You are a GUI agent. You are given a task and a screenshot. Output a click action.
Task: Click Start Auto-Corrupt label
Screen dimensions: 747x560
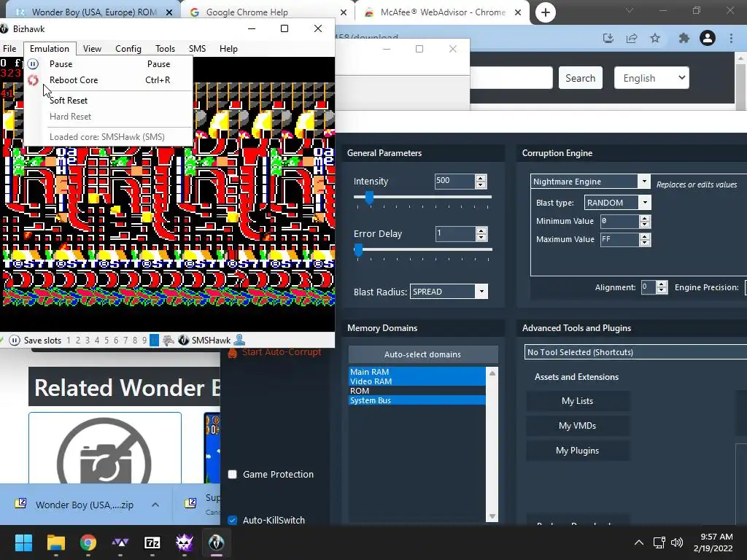click(282, 352)
